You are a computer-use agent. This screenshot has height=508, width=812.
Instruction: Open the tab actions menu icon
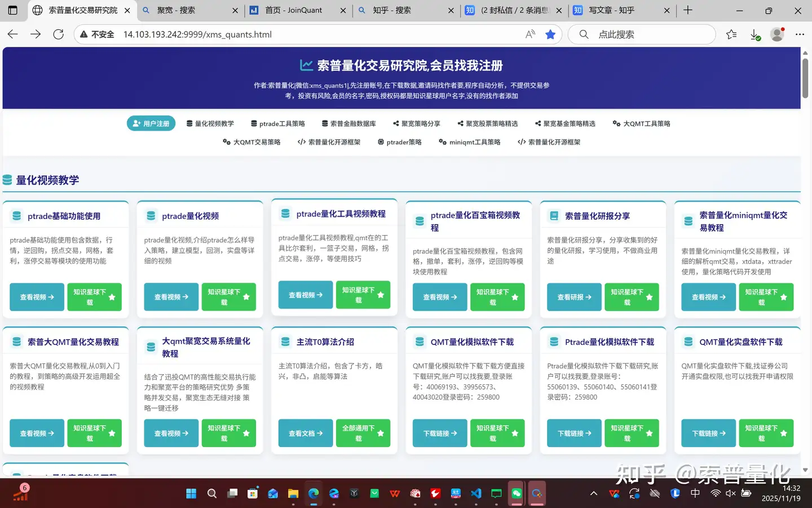click(12, 10)
